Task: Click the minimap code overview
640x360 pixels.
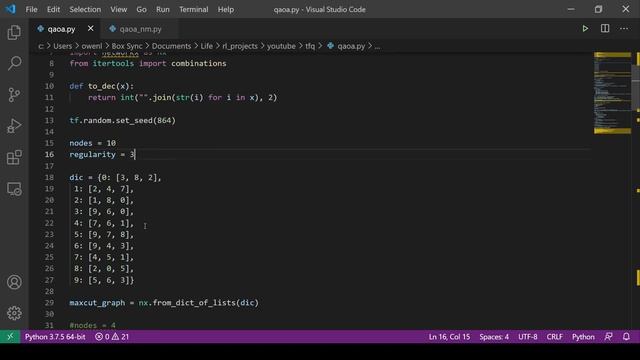Action: click(x=612, y=93)
